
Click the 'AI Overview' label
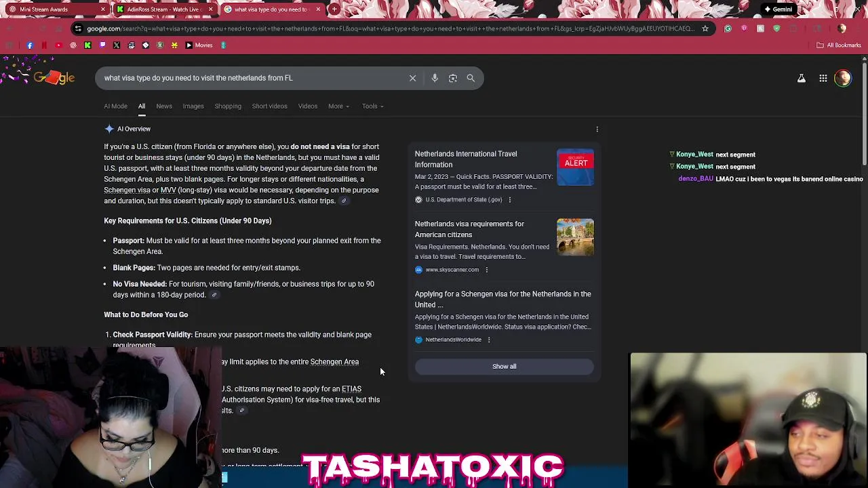[x=134, y=129]
